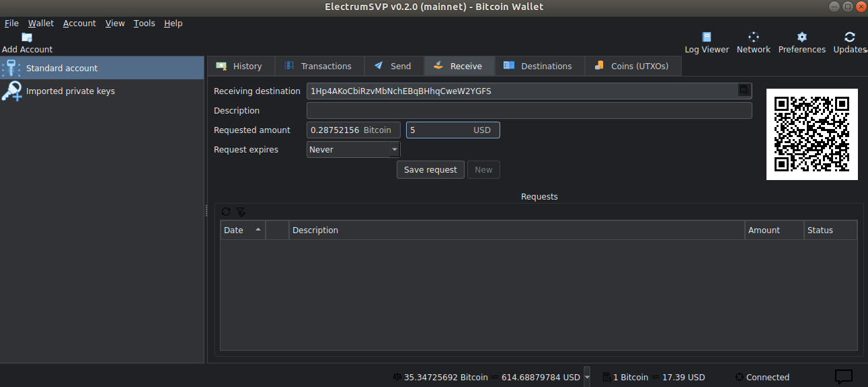Switch to the Transactions tab
868x387 pixels.
pyautogui.click(x=319, y=66)
